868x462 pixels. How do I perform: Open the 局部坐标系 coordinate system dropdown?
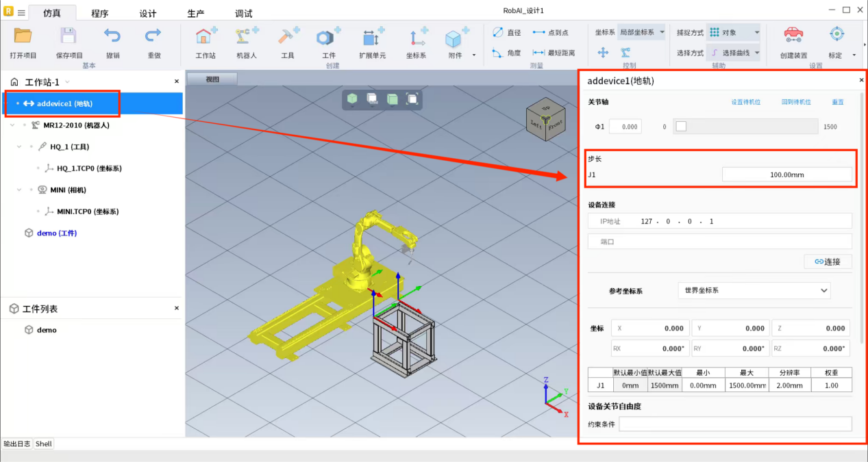tap(641, 32)
